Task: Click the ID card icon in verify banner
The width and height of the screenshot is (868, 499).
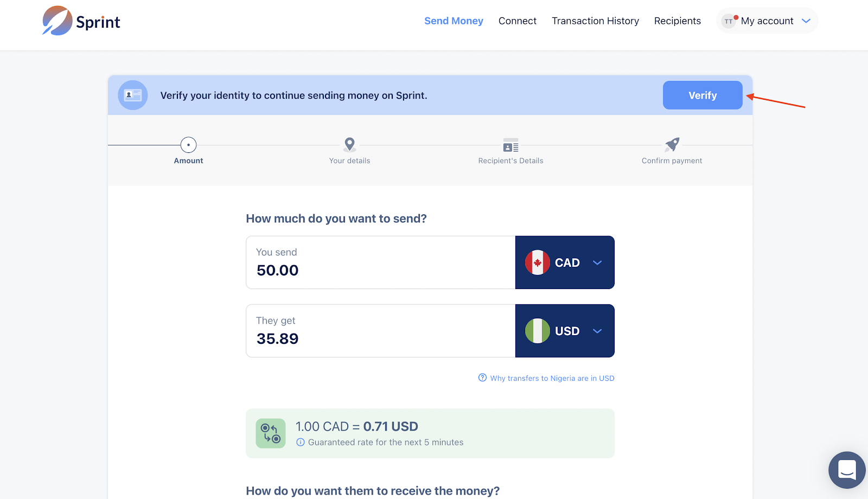Action: [133, 95]
